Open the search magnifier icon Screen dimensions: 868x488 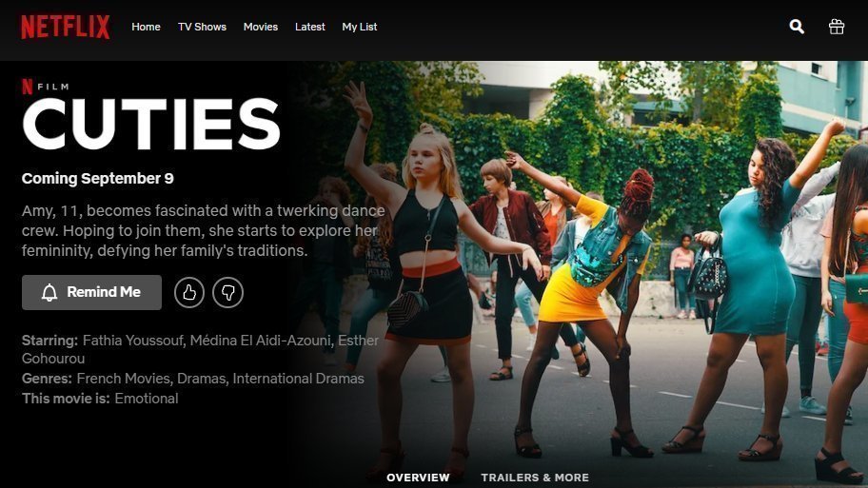pos(797,27)
